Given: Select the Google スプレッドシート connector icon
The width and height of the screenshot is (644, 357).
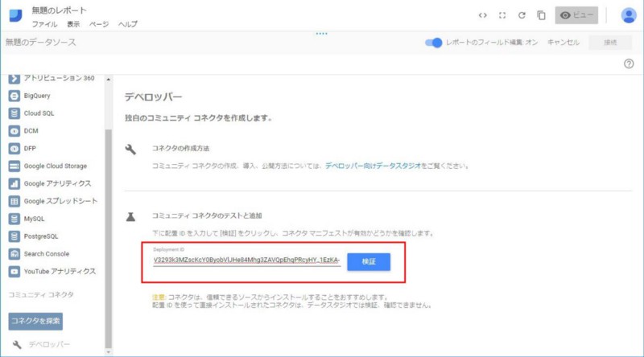Looking at the screenshot, I should [14, 201].
